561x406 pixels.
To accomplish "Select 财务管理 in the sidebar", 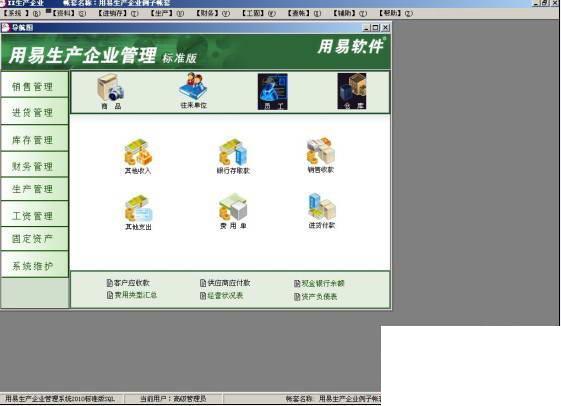I will (34, 165).
